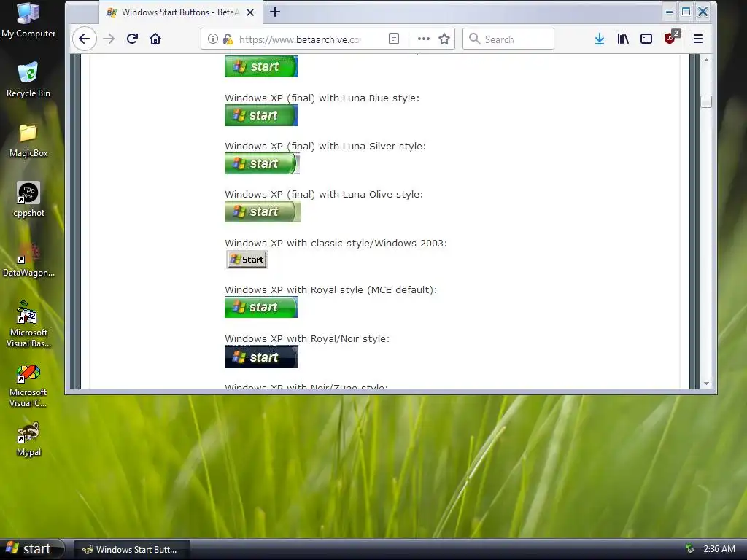Click the Luna Blue start button image
Image resolution: width=747 pixels, height=560 pixels.
coord(261,115)
